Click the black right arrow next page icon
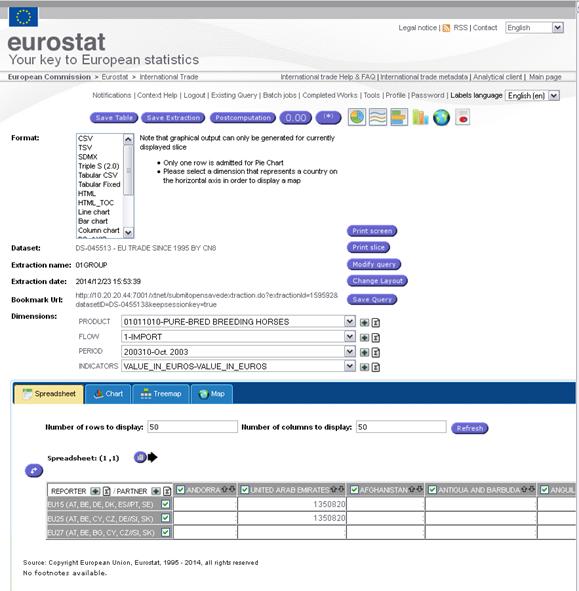Screen dimensions: 579x591 click(153, 458)
